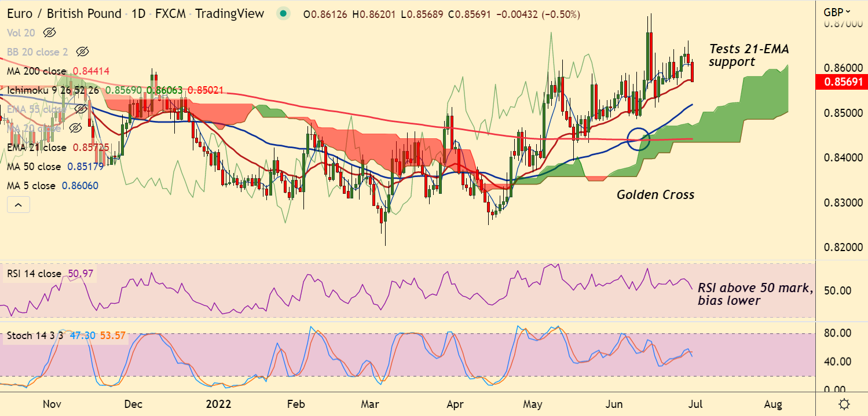Select the EMA 21 close legend entry
This screenshot has width=868, height=416.
36,148
